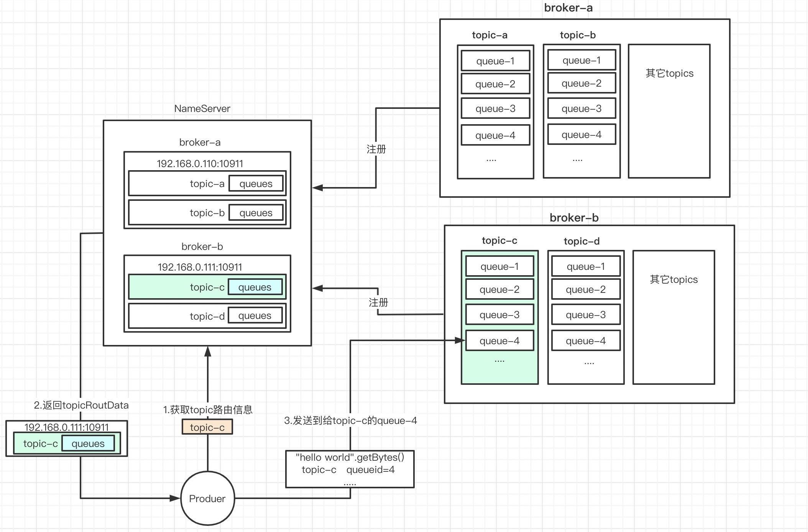Click the 192.168.0.111:10911 label inside NameServer
Screen dimensions: 808x532
point(200,267)
